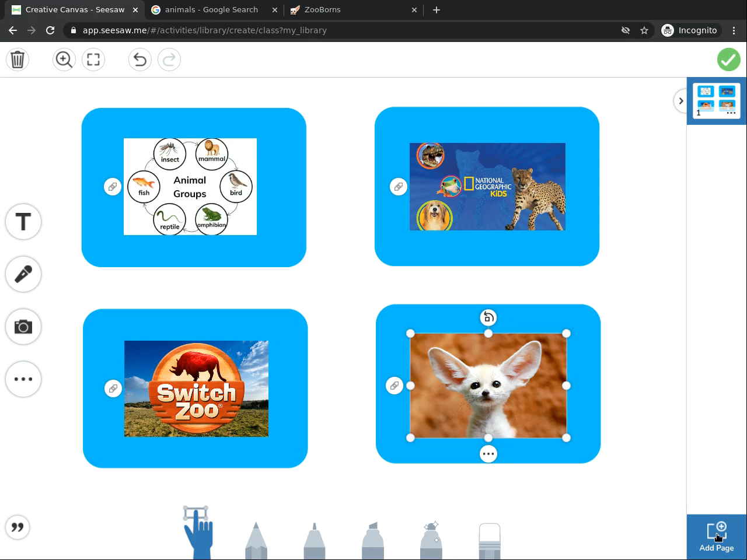
Task: Collapse the pages side panel
Action: pyautogui.click(x=680, y=101)
